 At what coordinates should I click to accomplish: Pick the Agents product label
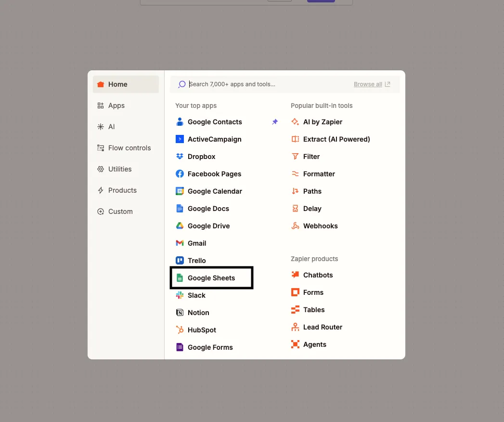pyautogui.click(x=315, y=344)
